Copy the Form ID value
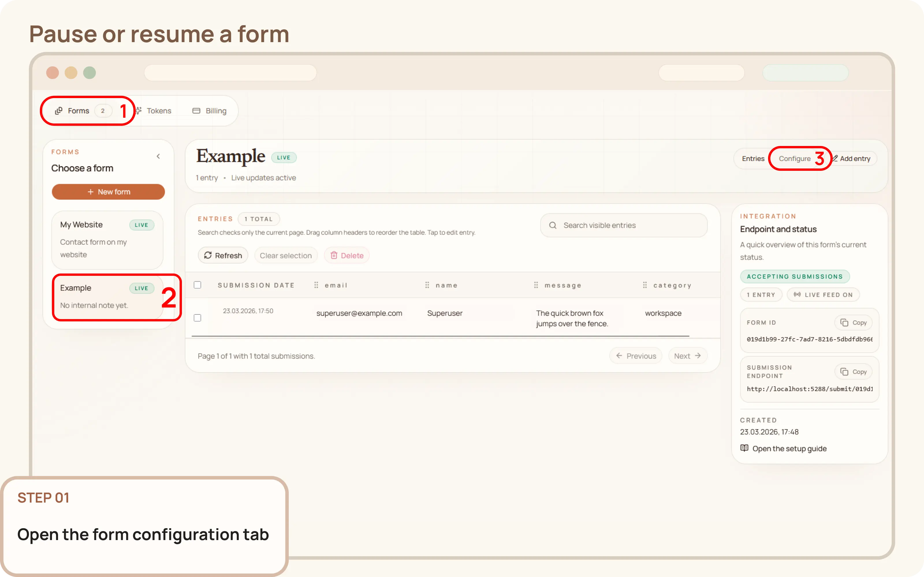This screenshot has width=924, height=577. [854, 322]
